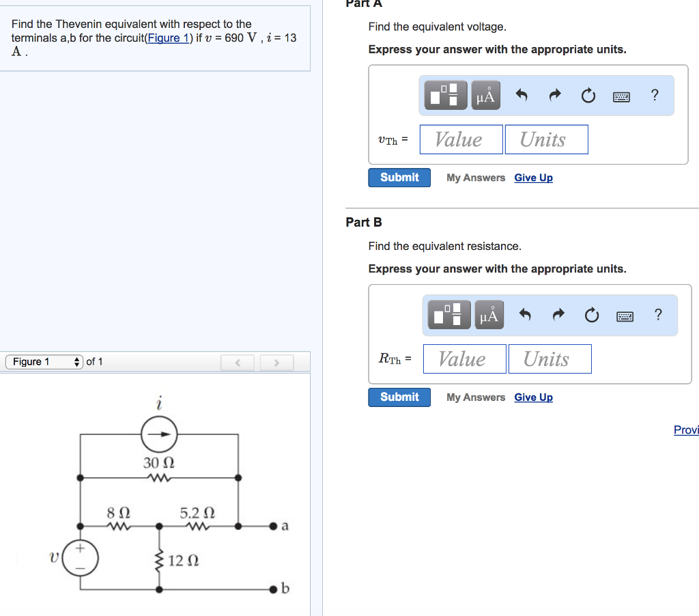Submit the Part B answer

399,397
